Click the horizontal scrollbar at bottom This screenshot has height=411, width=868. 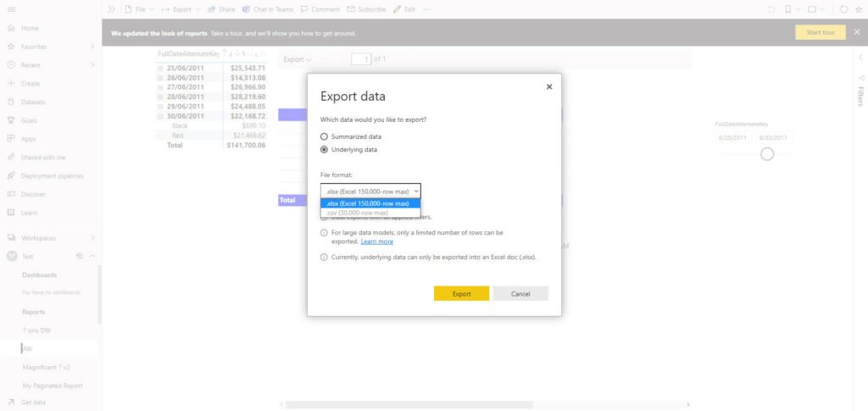click(409, 404)
